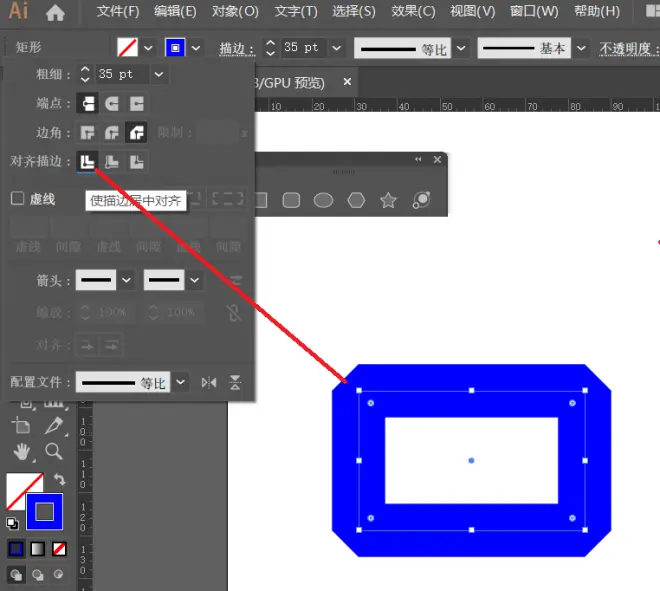This screenshot has width=660, height=591.
Task: Click the toolbox fill swatch (none)
Action: 18,485
